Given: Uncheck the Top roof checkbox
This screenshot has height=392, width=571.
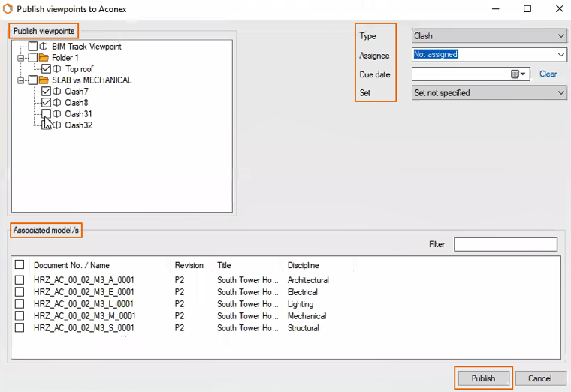Looking at the screenshot, I should (x=47, y=69).
